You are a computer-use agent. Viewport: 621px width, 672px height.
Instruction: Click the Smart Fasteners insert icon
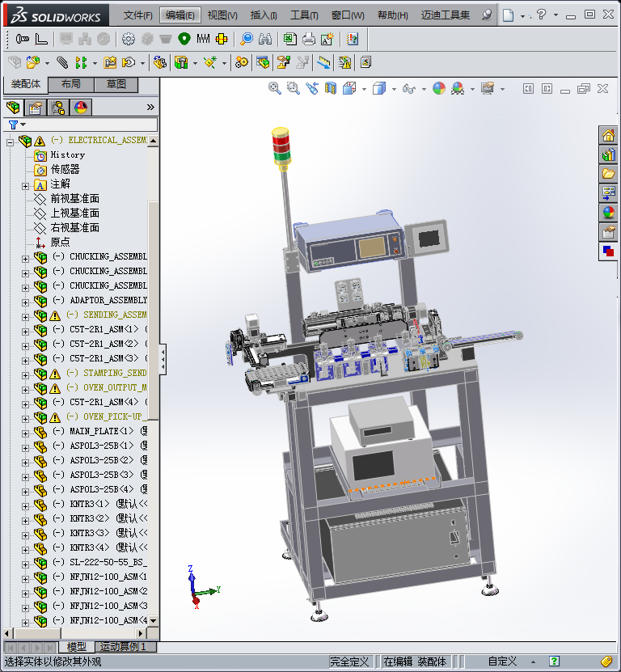110,62
